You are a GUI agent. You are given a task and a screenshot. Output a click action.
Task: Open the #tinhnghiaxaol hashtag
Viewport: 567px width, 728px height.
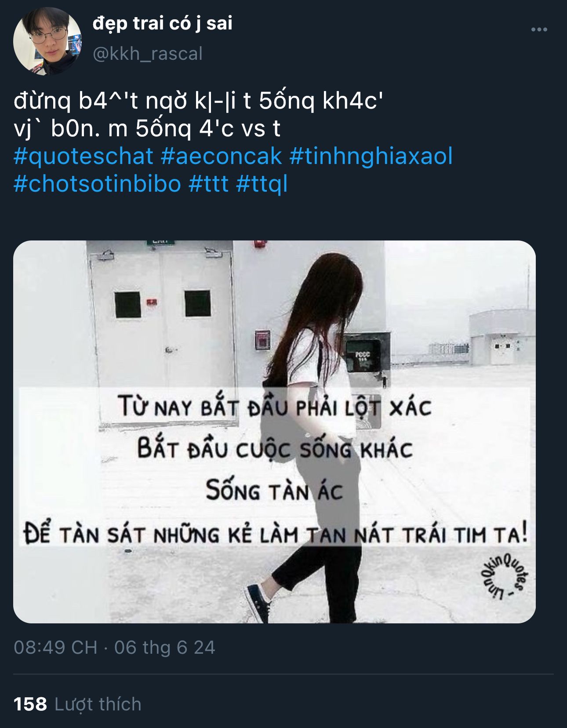pyautogui.click(x=371, y=157)
